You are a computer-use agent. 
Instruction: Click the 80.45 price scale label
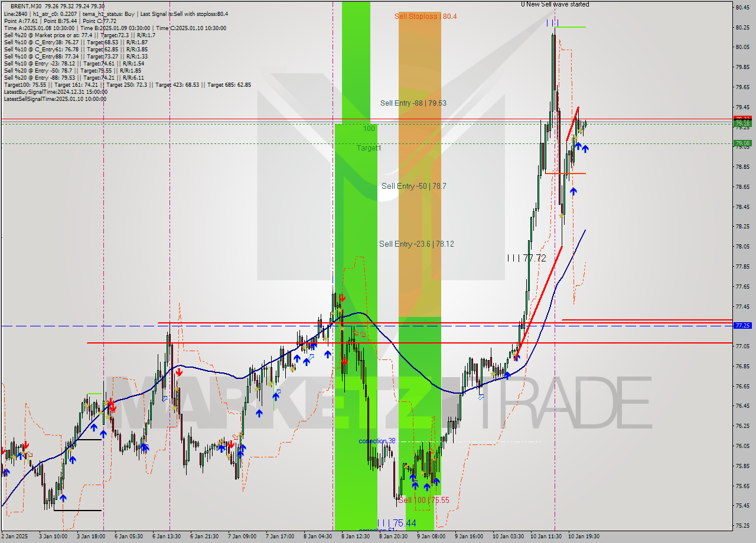(x=743, y=7)
